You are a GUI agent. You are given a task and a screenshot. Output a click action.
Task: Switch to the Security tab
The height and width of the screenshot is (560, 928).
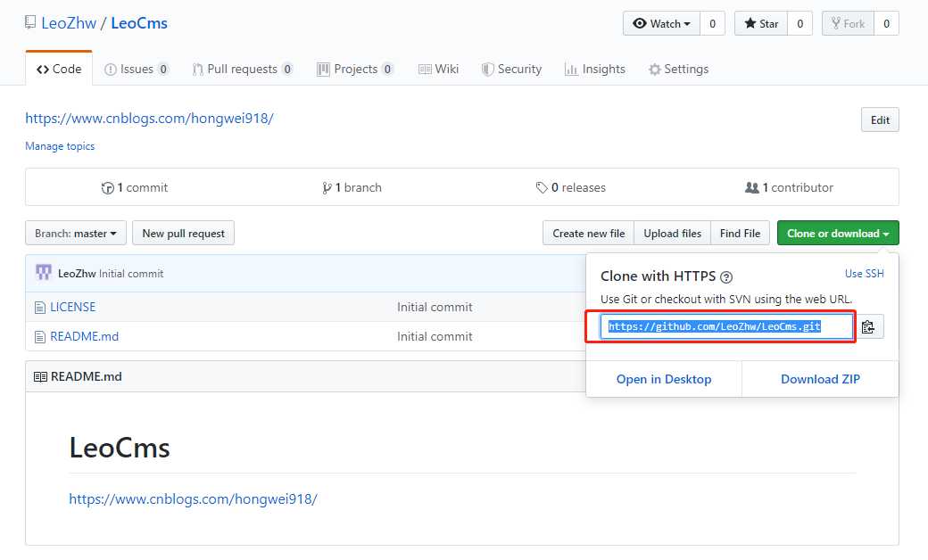click(511, 70)
